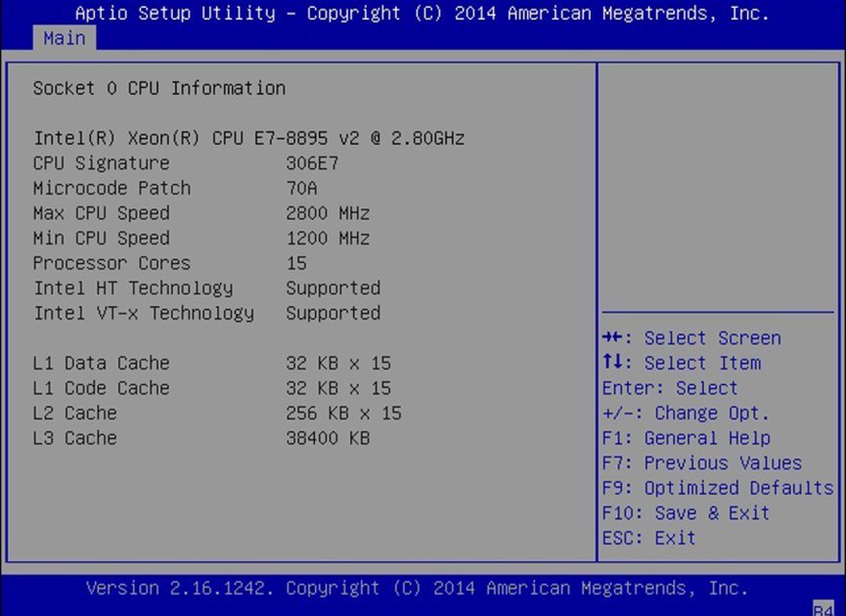Viewport: 846px width, 616px height.
Task: Click the F1: General Help line
Action: [x=687, y=438]
